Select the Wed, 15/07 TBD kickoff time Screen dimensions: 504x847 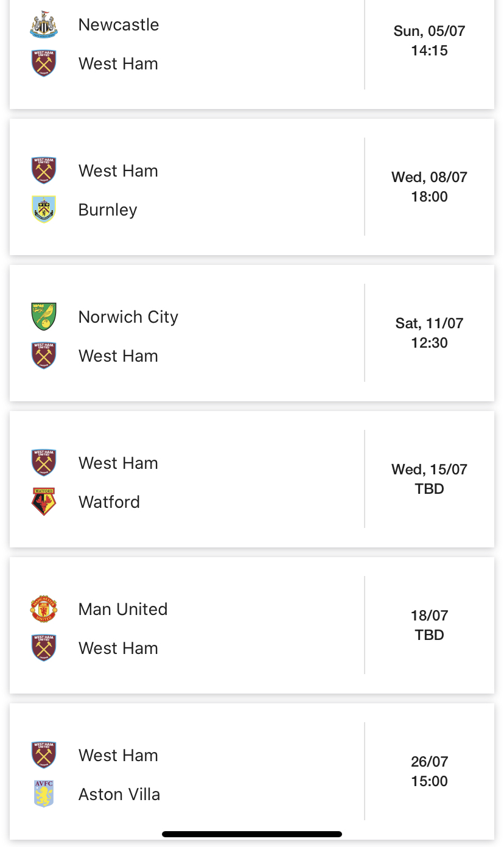[430, 479]
